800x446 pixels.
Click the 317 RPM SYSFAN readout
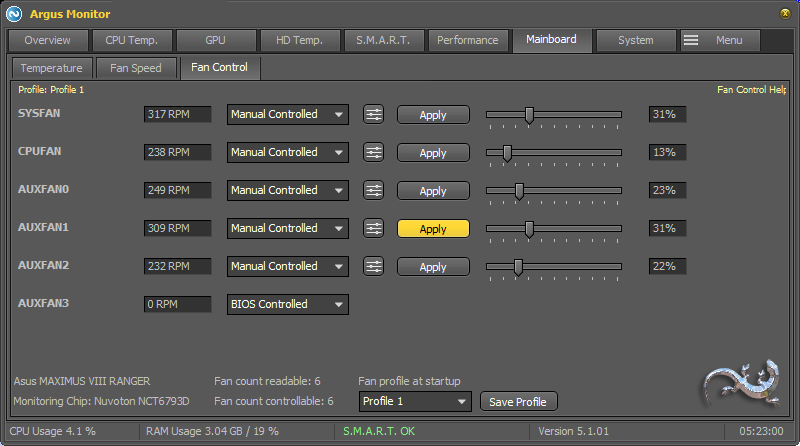coord(178,114)
